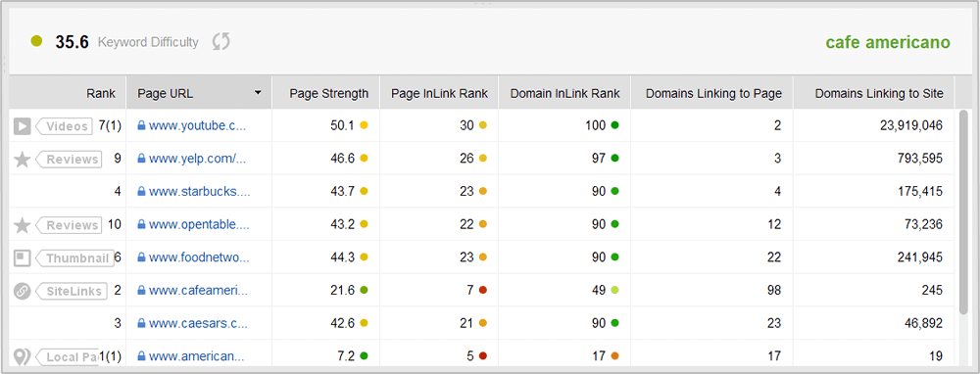Screen dimensions: 980x374
Task: Select the rank value 7(1) in youtube row
Action: point(110,125)
